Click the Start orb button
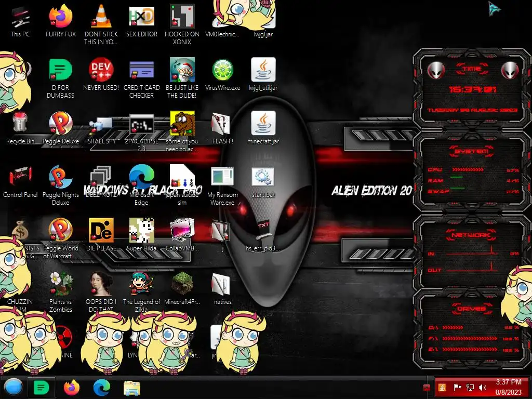This screenshot has width=532, height=399. point(13,387)
